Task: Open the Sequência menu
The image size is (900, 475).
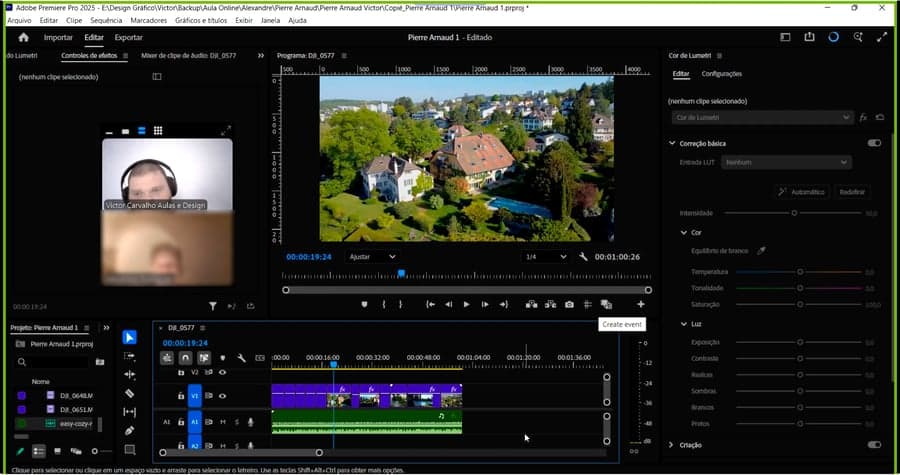Action: coord(106,20)
